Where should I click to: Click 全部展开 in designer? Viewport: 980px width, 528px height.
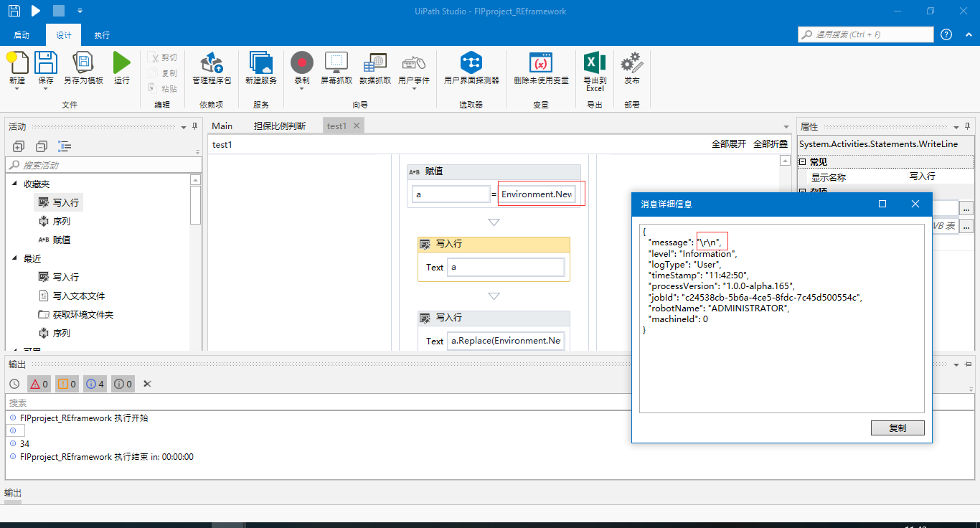pyautogui.click(x=729, y=144)
